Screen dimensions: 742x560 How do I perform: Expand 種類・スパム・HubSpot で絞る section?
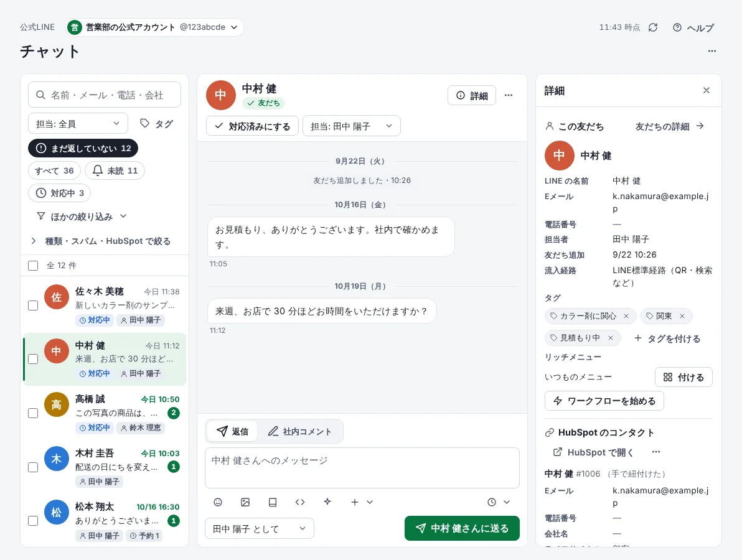[101, 241]
